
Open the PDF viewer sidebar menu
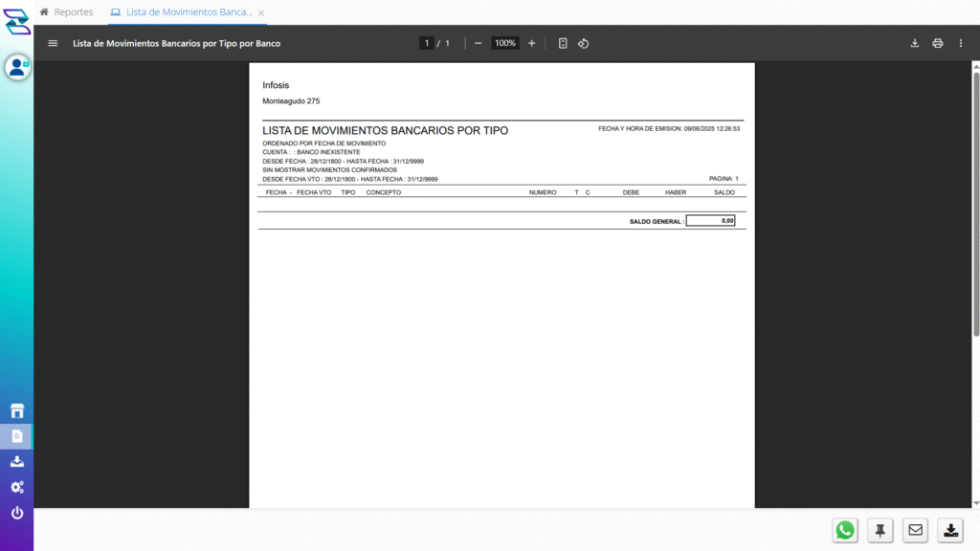[x=53, y=43]
